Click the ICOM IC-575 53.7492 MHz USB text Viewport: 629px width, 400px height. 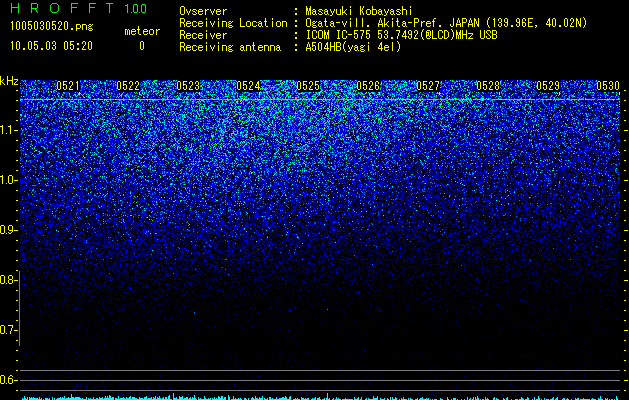401,35
